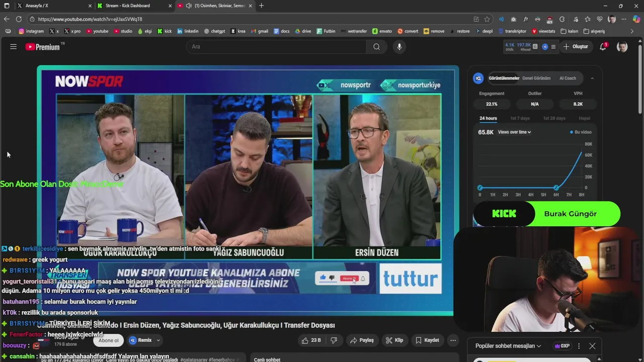The height and width of the screenshot is (362, 644).
Task: Open the linkedin bookmark
Action: point(188,31)
